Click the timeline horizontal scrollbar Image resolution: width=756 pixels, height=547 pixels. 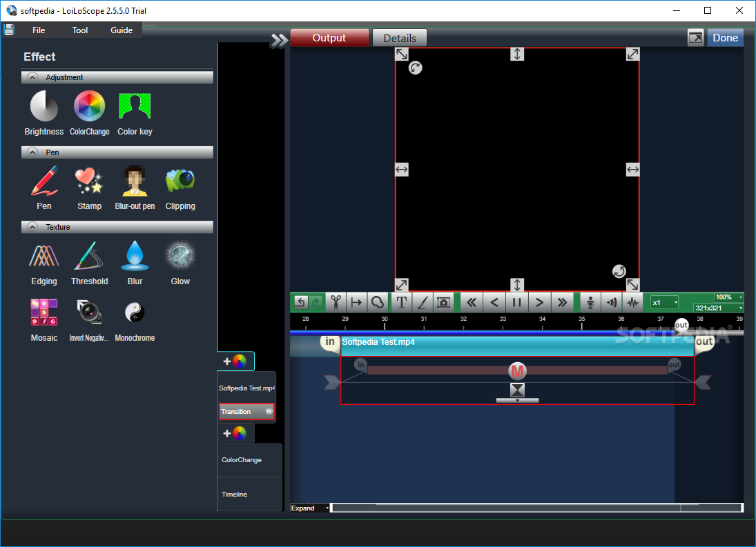pos(536,508)
